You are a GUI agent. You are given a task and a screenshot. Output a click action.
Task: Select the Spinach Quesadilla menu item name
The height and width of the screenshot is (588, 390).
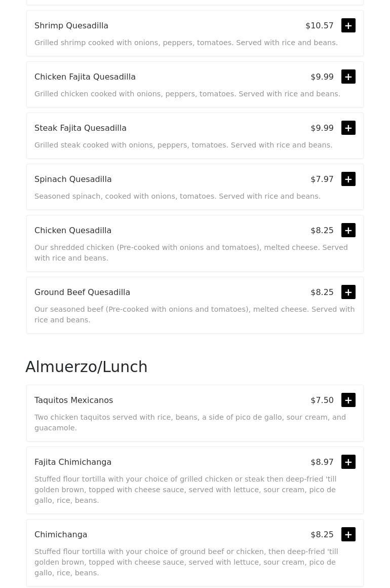click(x=73, y=179)
